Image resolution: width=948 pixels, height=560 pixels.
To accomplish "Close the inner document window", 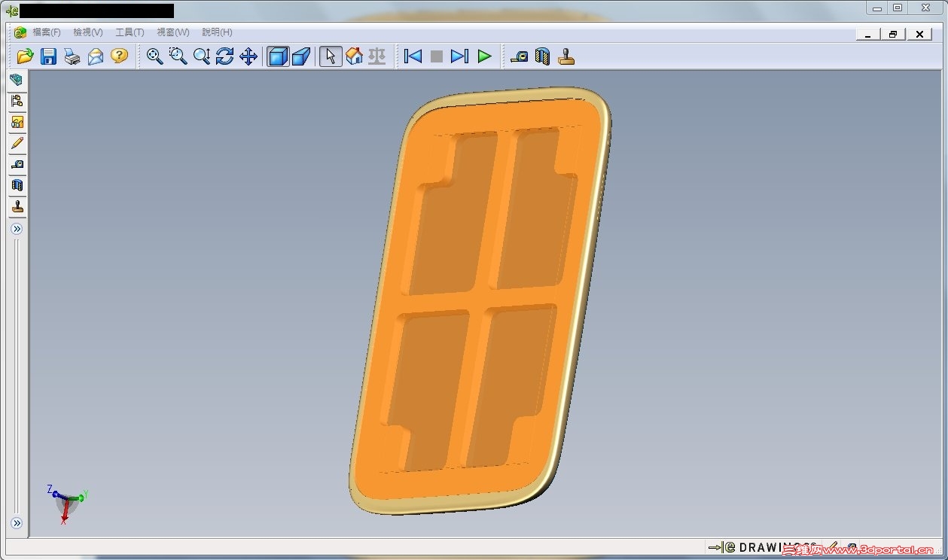I will pyautogui.click(x=919, y=35).
